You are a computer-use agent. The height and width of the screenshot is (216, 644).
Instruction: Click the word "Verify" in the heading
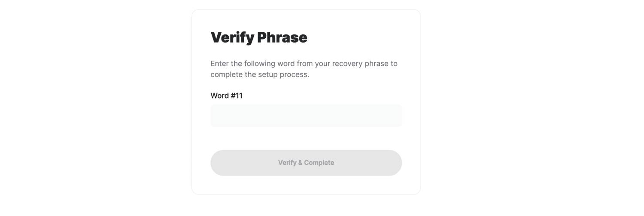pos(232,37)
